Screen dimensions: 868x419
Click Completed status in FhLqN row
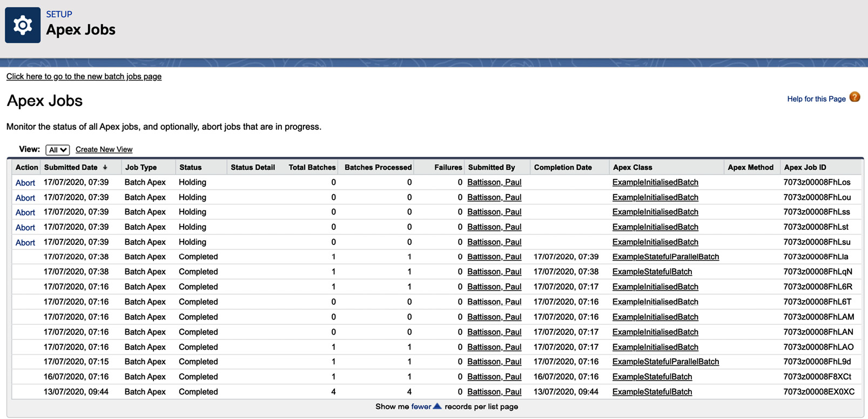pos(198,272)
